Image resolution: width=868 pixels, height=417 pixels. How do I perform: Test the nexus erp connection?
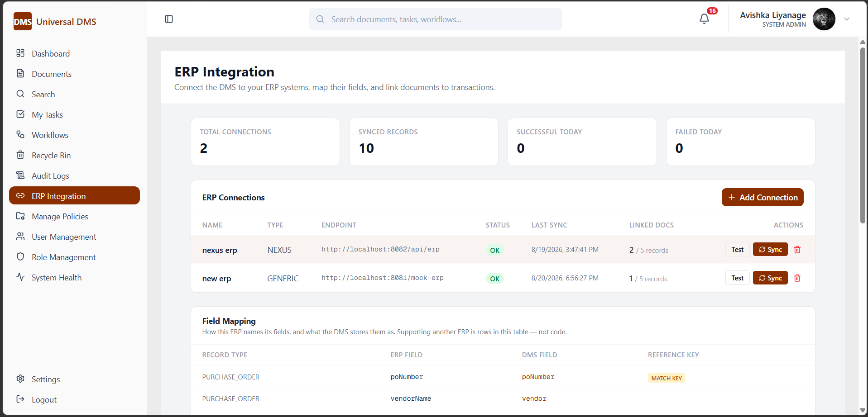[x=737, y=250]
